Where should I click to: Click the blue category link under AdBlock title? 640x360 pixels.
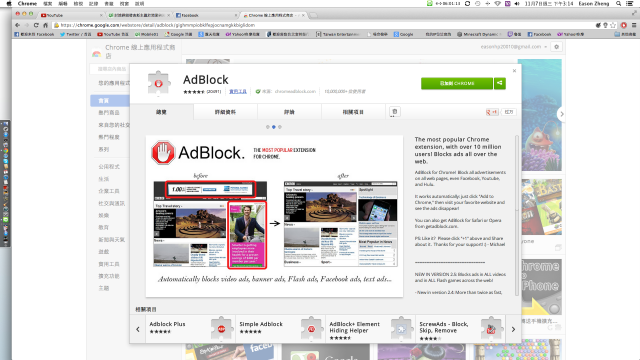238,91
